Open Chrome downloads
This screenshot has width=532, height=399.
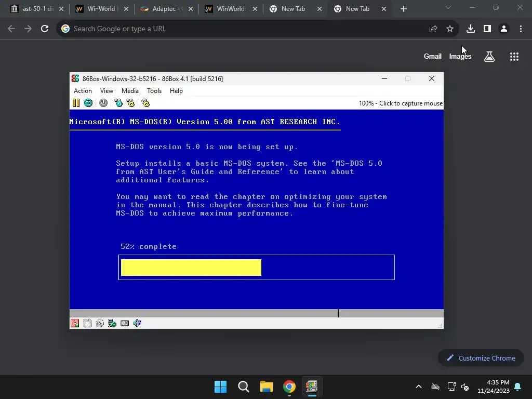[x=471, y=29]
